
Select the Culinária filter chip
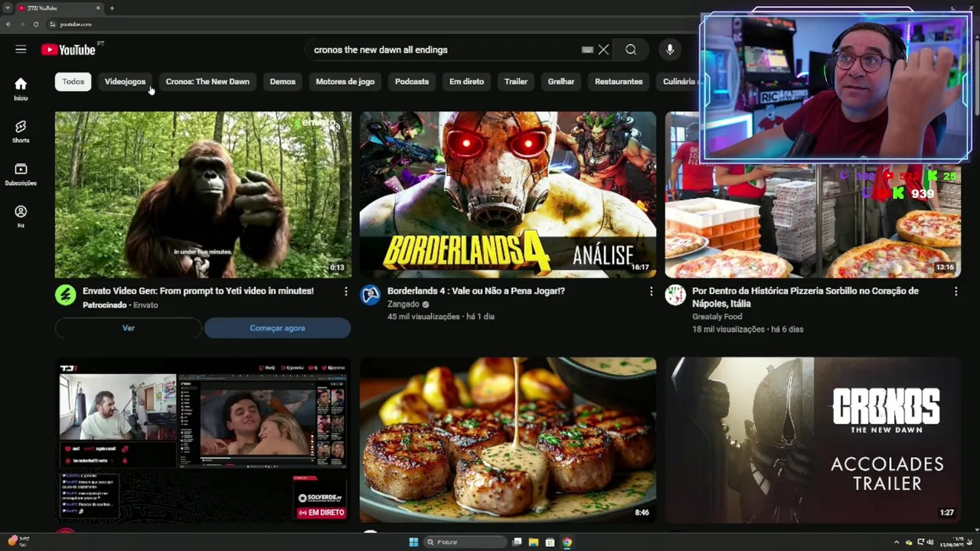[678, 82]
